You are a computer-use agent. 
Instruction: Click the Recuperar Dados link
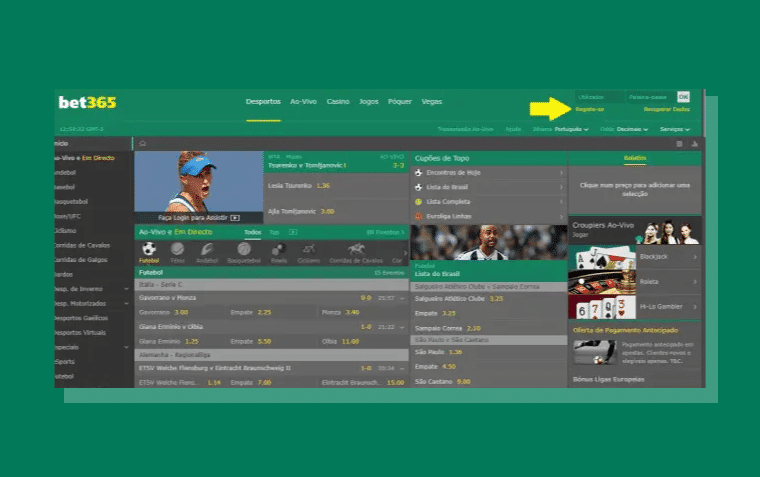(666, 109)
